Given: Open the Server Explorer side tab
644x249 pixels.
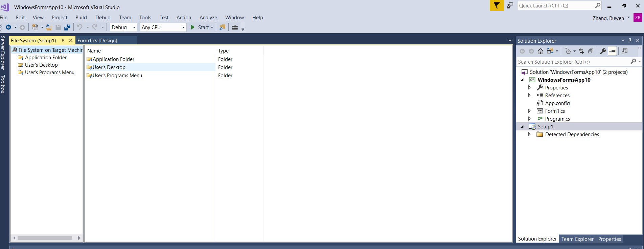Looking at the screenshot, I should pos(3,53).
